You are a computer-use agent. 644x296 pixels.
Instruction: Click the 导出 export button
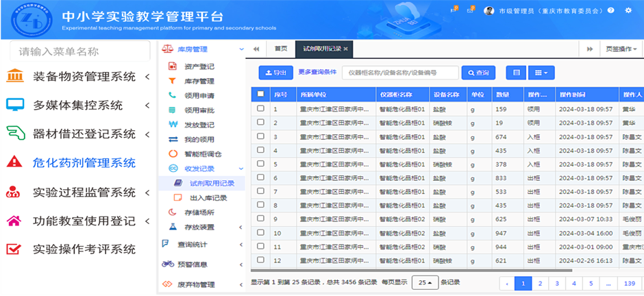[x=275, y=73]
